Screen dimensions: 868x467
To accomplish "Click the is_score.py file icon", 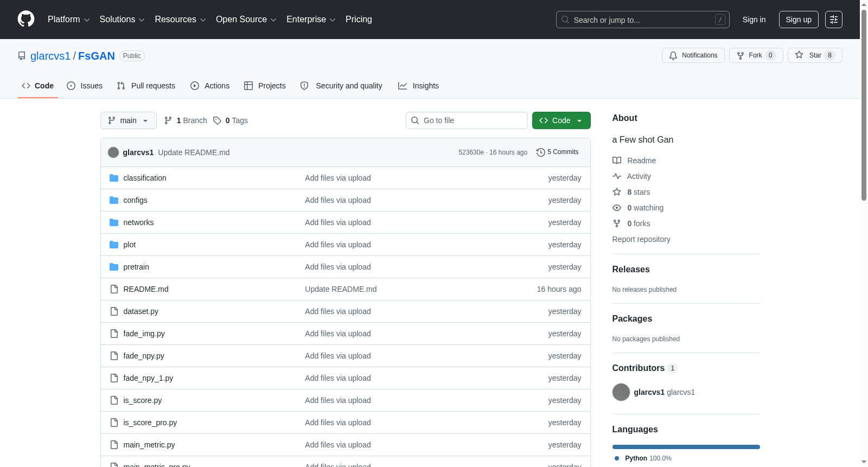I will pos(114,400).
